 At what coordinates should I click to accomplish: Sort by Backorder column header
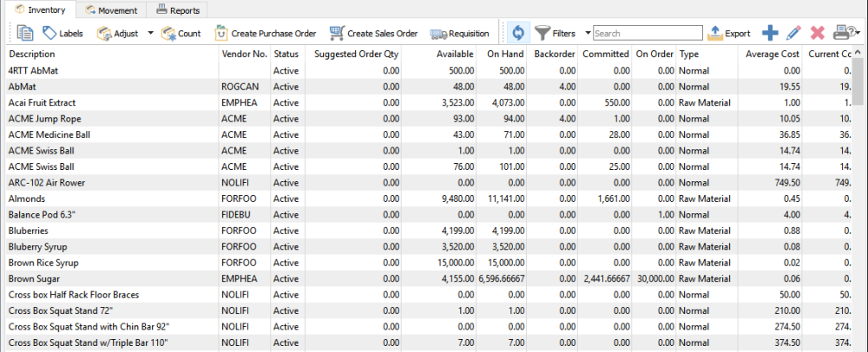click(553, 54)
